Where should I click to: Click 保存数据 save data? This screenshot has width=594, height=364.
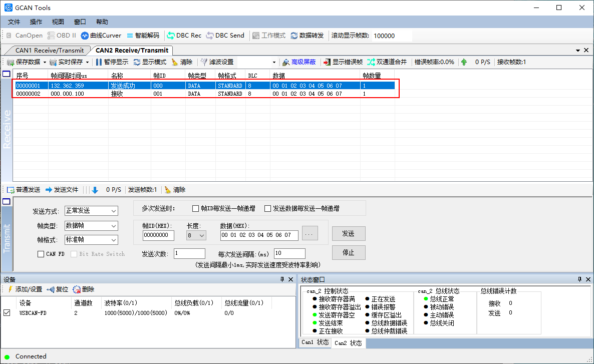(x=24, y=62)
